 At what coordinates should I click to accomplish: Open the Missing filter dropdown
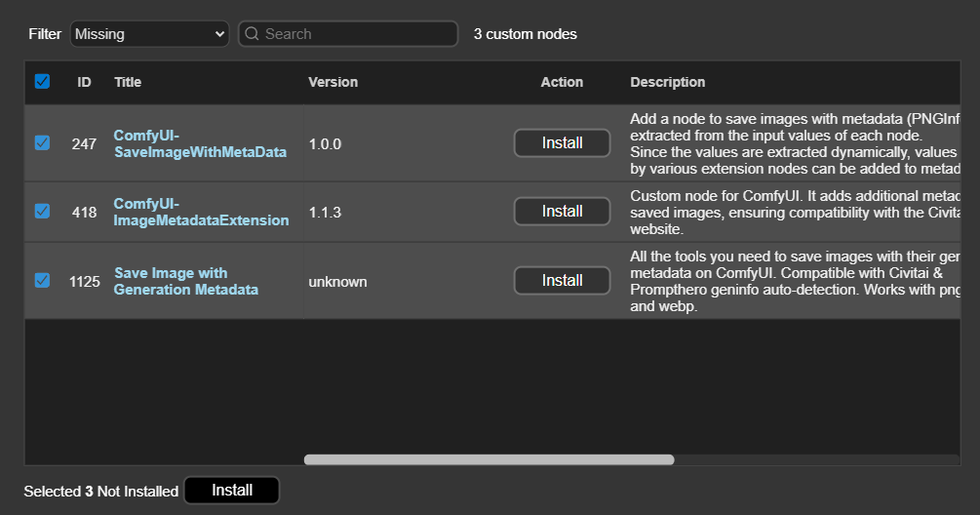click(x=149, y=34)
